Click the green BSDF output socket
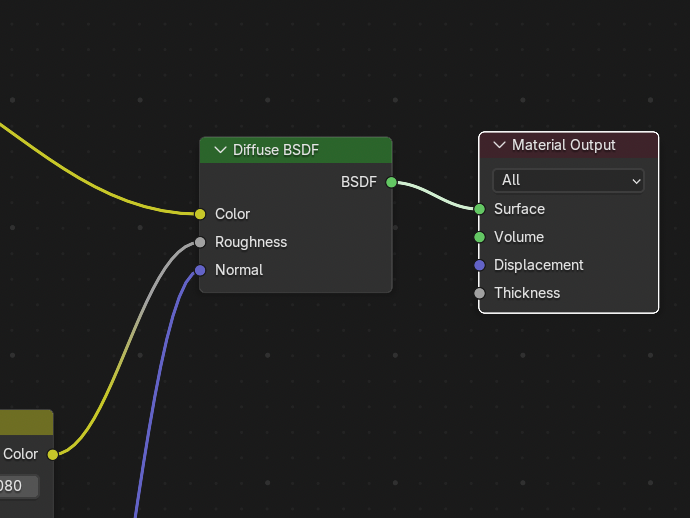Image resolution: width=690 pixels, height=518 pixels. (391, 182)
